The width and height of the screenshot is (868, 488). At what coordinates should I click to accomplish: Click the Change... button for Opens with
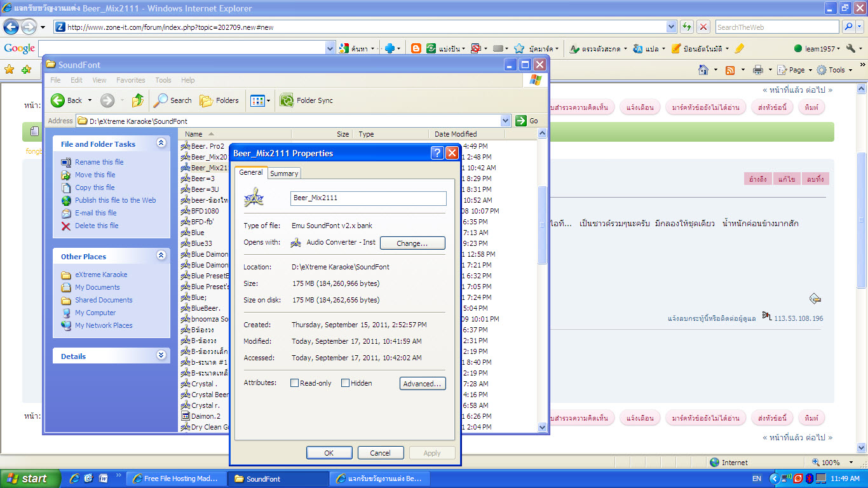[412, 243]
